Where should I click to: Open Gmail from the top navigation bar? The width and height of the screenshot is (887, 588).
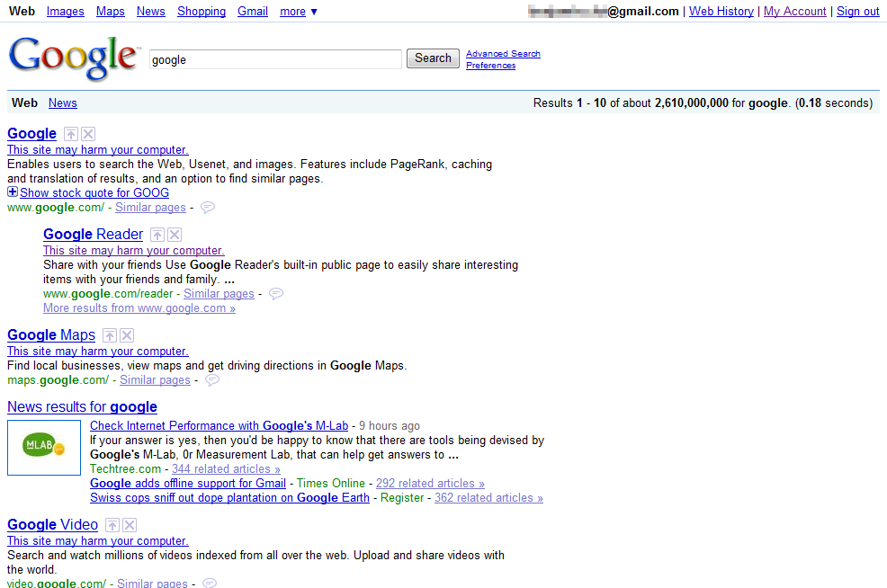click(x=252, y=12)
